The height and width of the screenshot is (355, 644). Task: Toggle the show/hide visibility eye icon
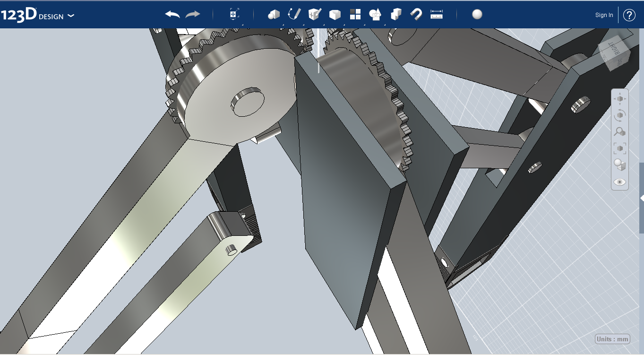[x=620, y=182]
